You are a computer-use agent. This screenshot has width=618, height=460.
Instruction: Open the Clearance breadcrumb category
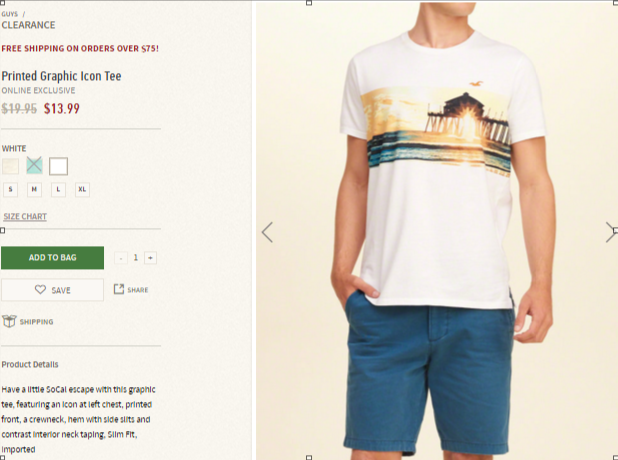[x=28, y=25]
